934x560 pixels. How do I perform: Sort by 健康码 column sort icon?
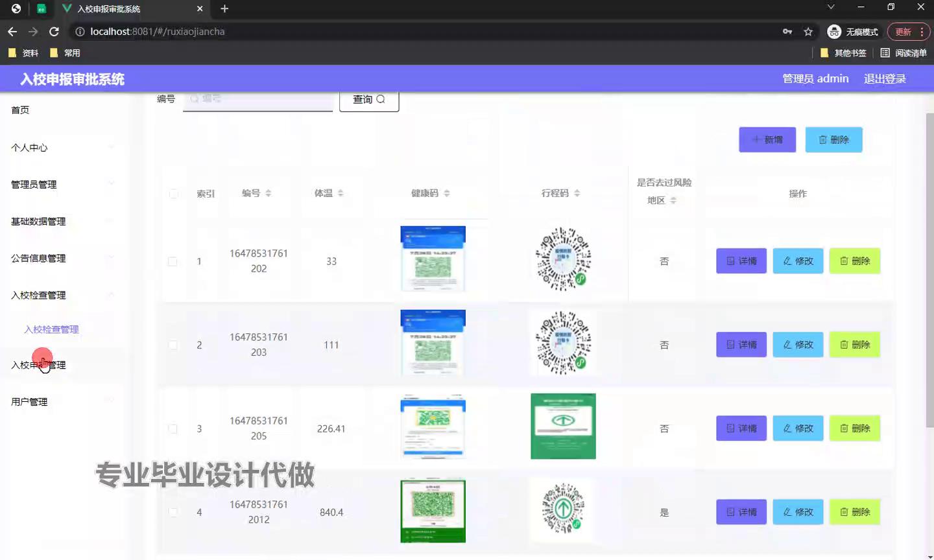point(447,193)
